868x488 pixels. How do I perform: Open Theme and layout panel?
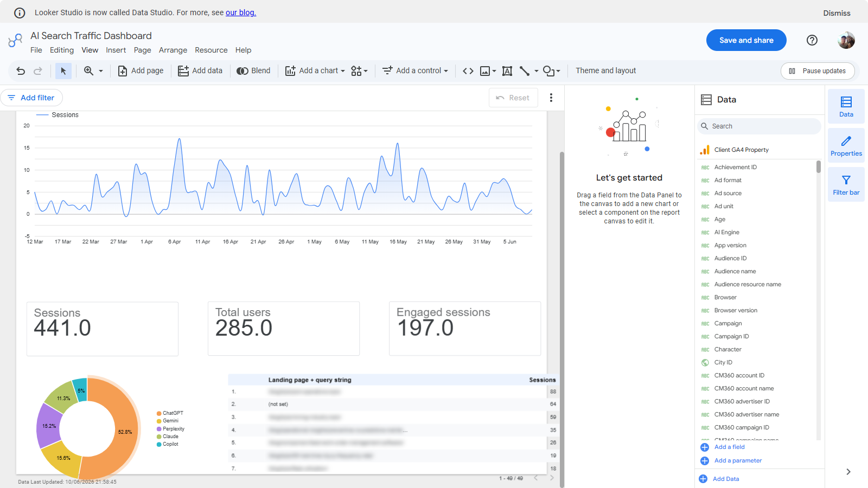tap(605, 70)
